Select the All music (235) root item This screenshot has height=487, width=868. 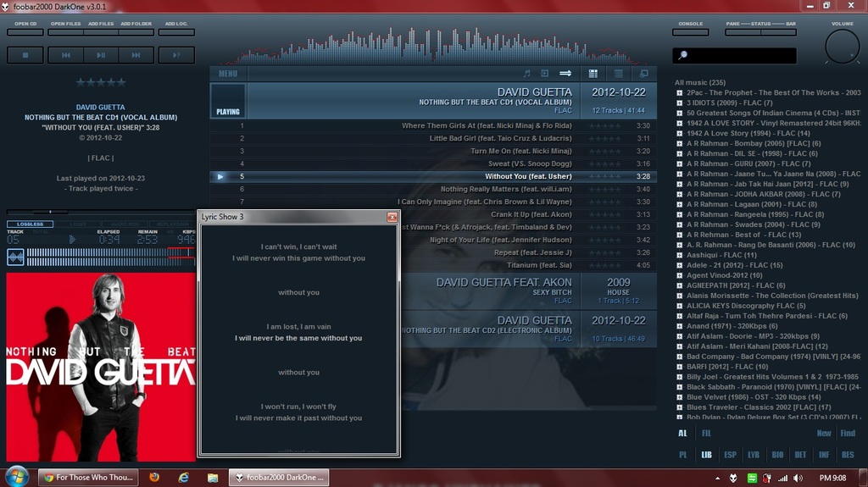(x=699, y=82)
